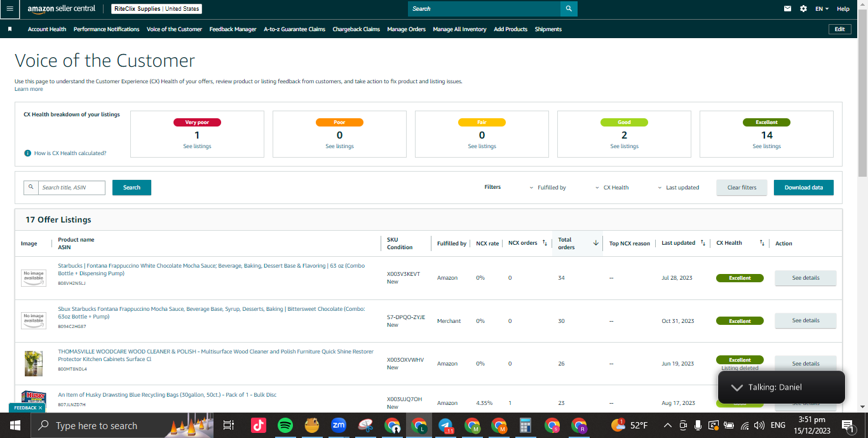Focus the top Search box
This screenshot has width=868, height=438.
484,9
